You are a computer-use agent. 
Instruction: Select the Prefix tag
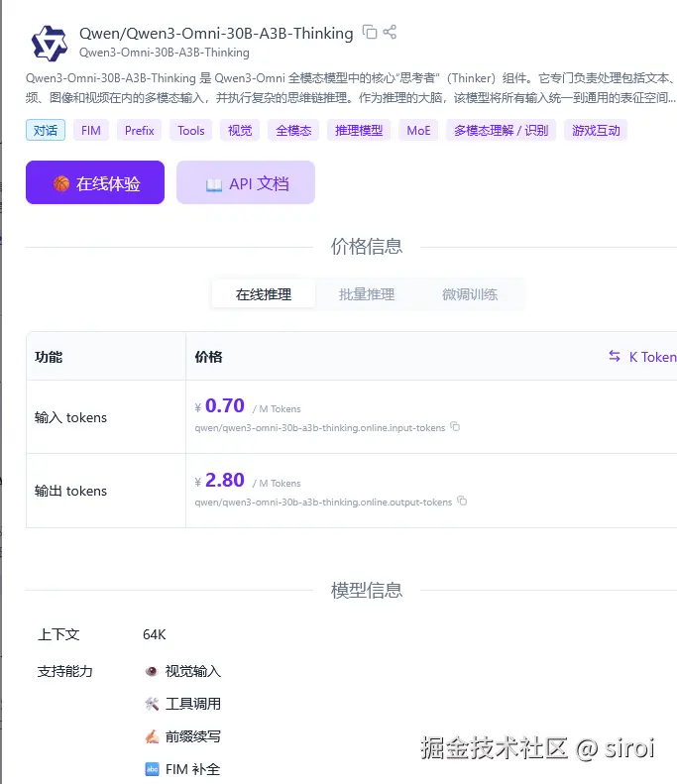pos(140,131)
